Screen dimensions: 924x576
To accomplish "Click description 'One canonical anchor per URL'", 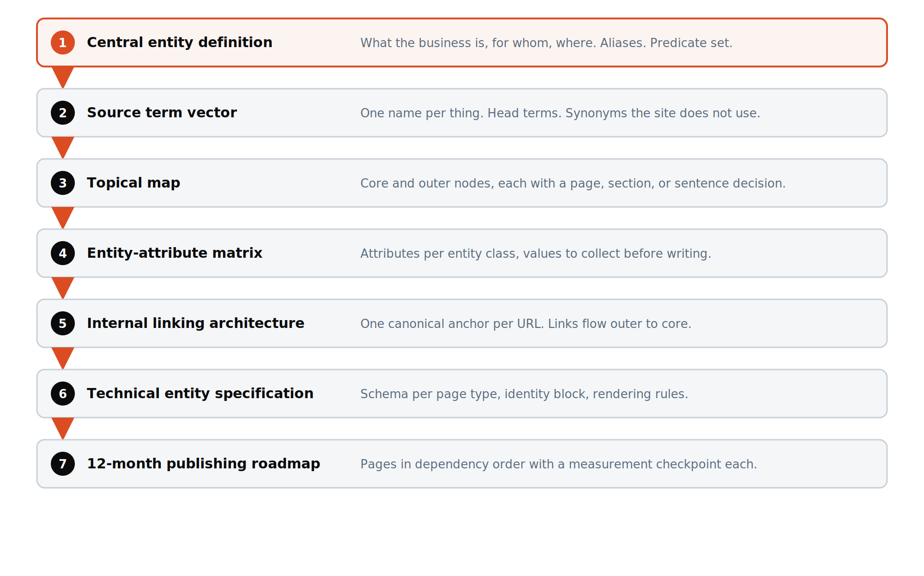I will click(526, 324).
